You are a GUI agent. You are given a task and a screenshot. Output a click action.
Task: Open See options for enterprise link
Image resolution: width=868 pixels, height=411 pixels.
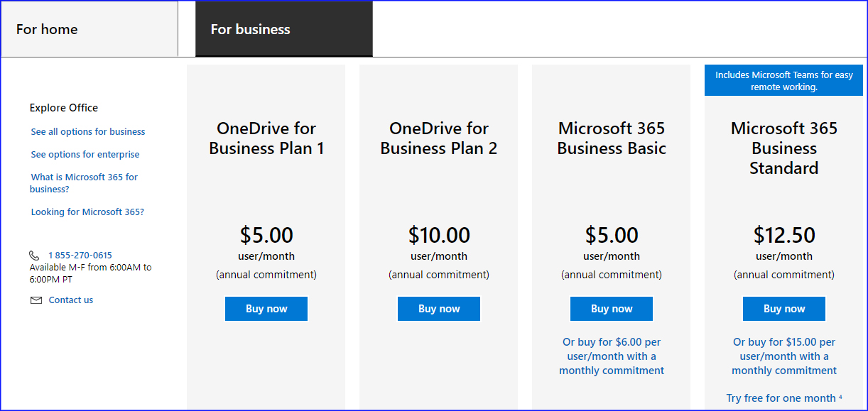[x=85, y=155]
